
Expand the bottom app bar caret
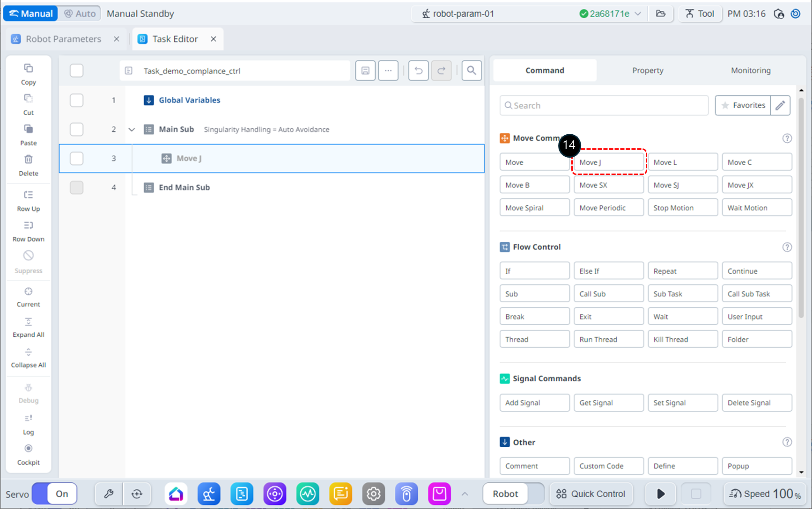(465, 494)
